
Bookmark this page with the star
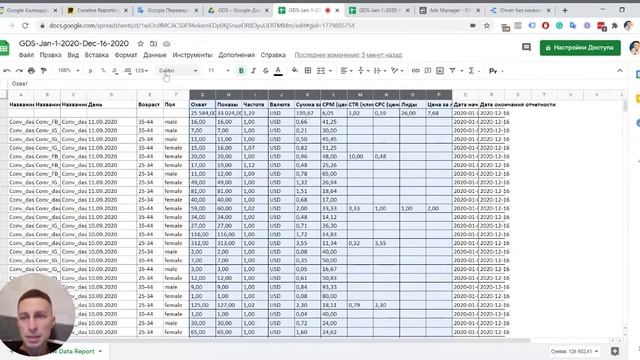487,25
